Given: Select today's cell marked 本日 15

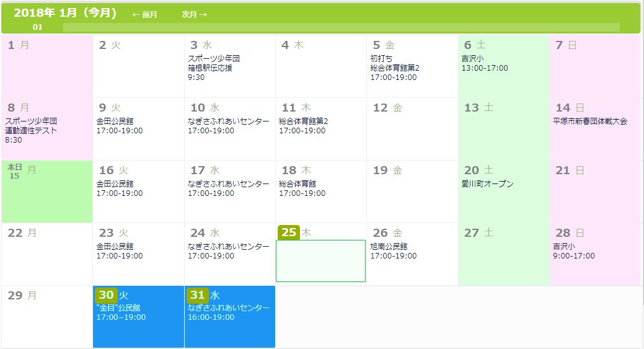Looking at the screenshot, I should (x=46, y=191).
